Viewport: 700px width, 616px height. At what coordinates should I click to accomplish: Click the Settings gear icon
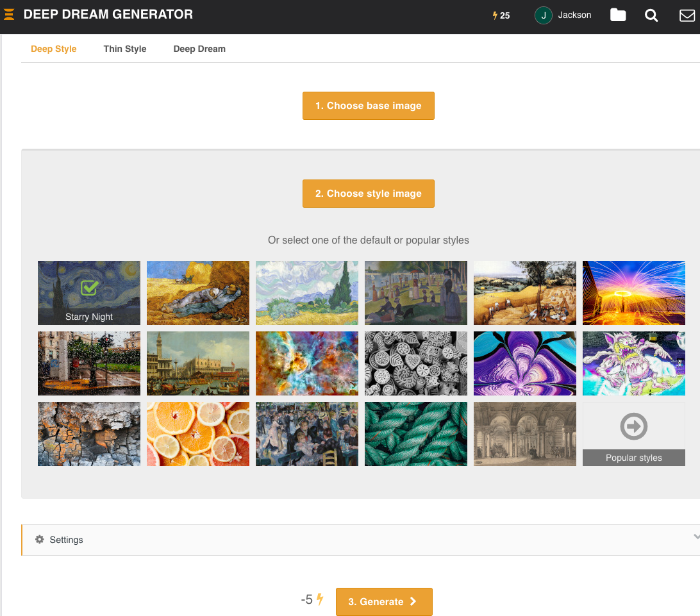40,540
